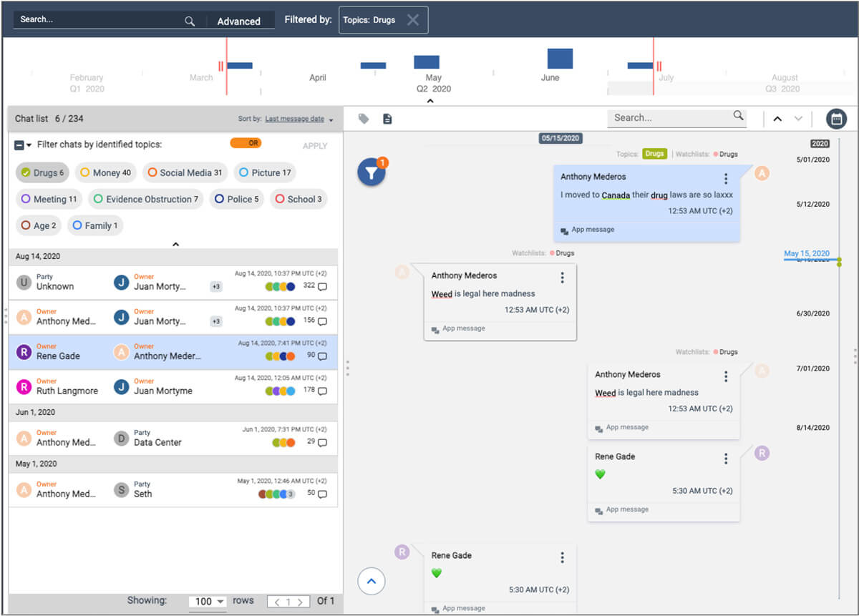Remove the Topics: Drugs filter
The height and width of the screenshot is (616, 859).
click(x=413, y=20)
